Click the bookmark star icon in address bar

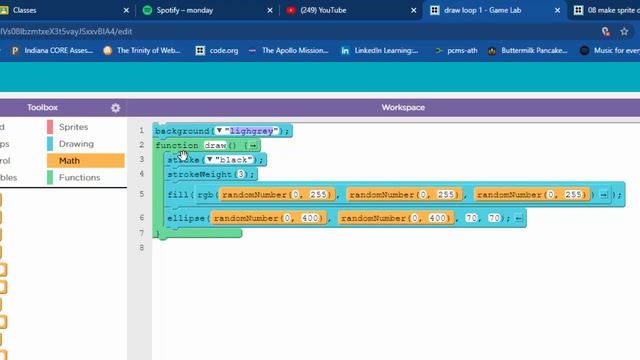(x=624, y=31)
